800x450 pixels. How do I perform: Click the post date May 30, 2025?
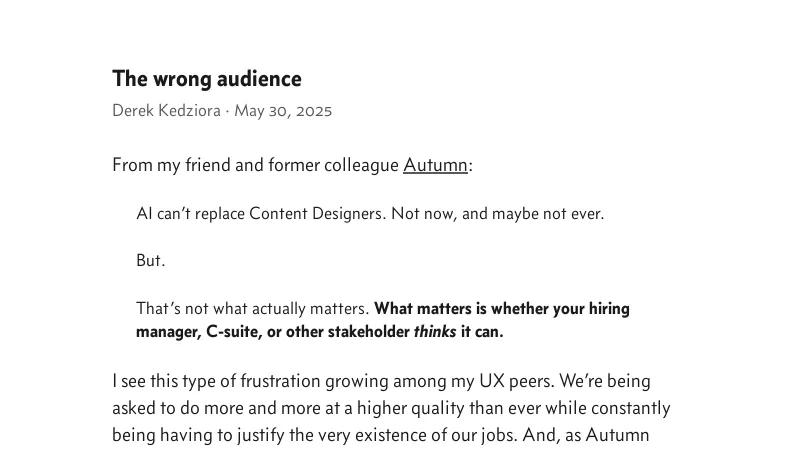pos(283,111)
